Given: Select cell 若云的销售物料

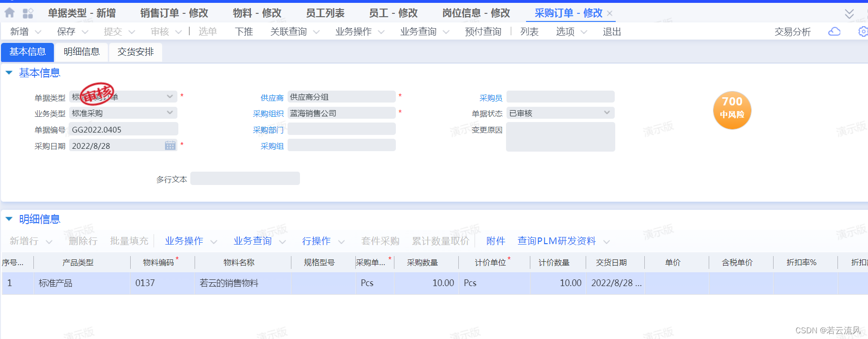Looking at the screenshot, I should pos(243,283).
